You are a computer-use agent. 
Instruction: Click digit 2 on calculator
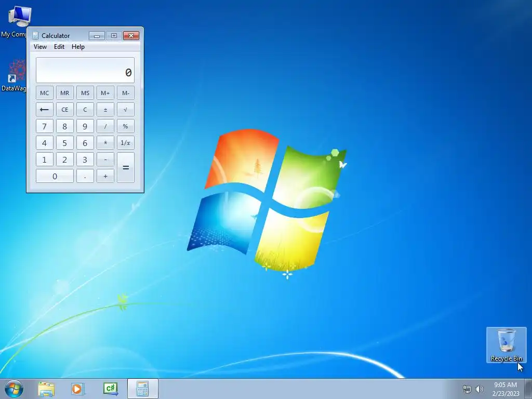click(x=65, y=159)
